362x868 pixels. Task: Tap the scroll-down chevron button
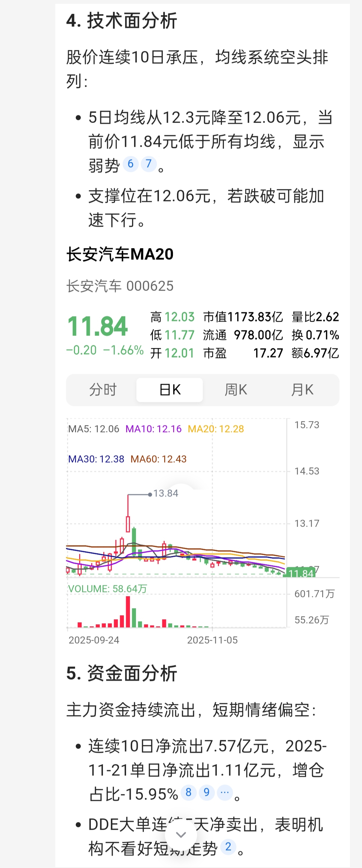(181, 835)
